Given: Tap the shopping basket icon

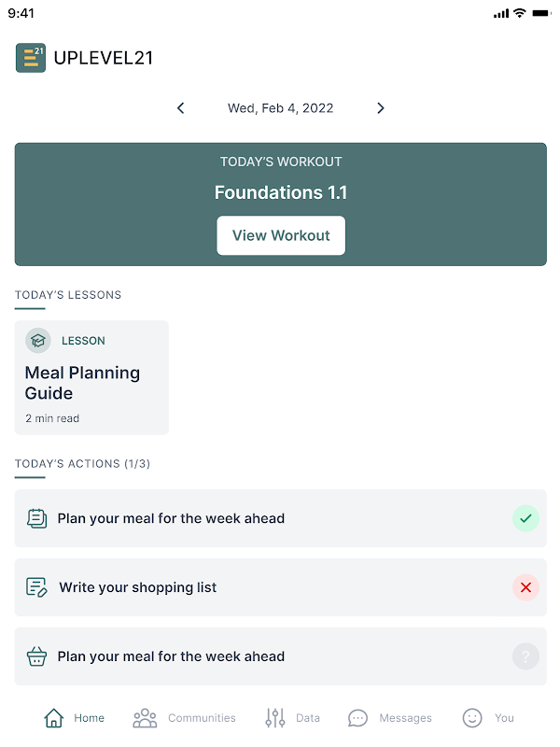Looking at the screenshot, I should (x=36, y=656).
